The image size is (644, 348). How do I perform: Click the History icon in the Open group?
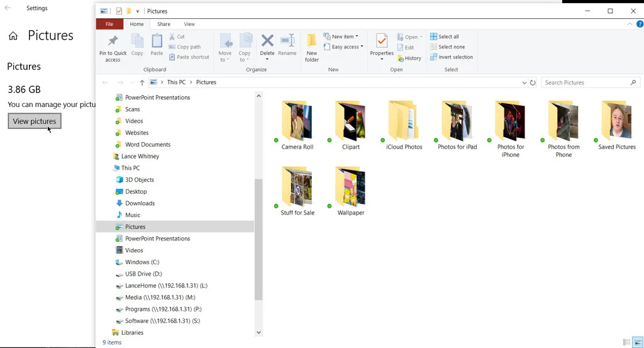click(x=409, y=58)
